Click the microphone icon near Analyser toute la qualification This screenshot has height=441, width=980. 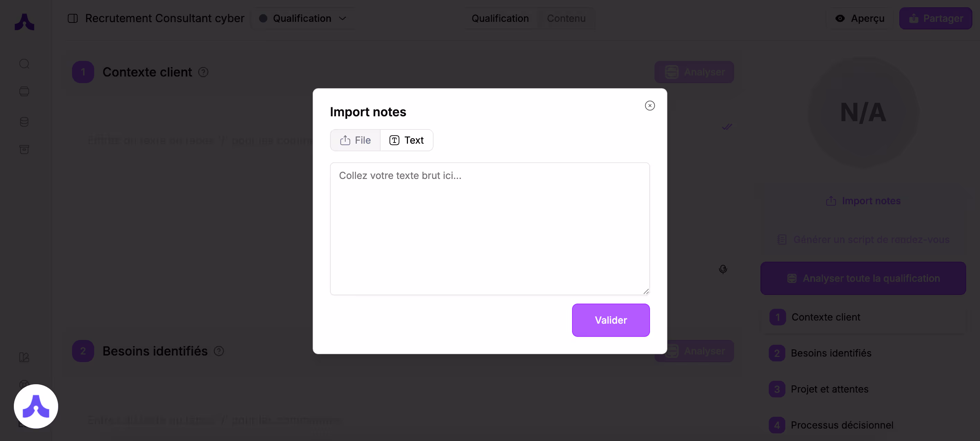point(723,269)
